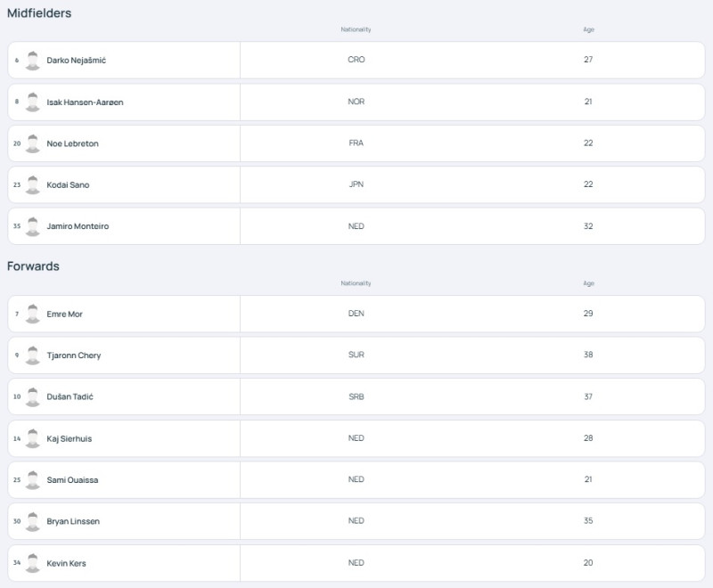713x588 pixels.
Task: Click the Forwards Nationality column header
Action: point(356,283)
